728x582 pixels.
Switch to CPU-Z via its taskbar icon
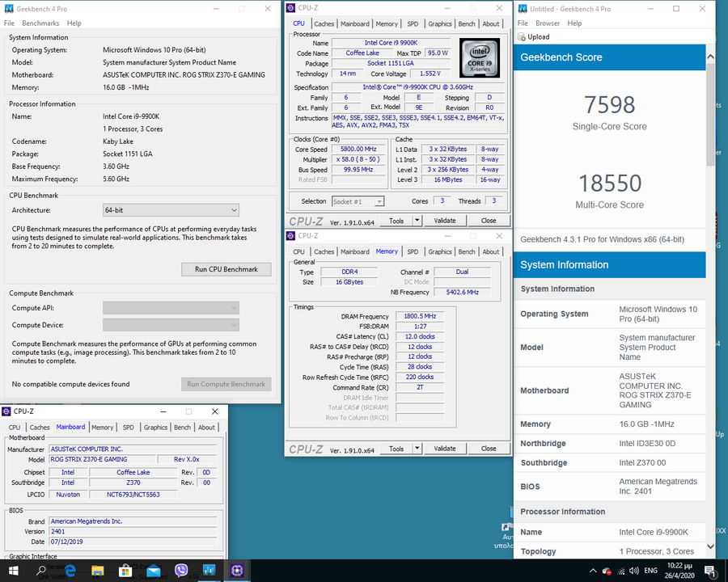(x=237, y=571)
